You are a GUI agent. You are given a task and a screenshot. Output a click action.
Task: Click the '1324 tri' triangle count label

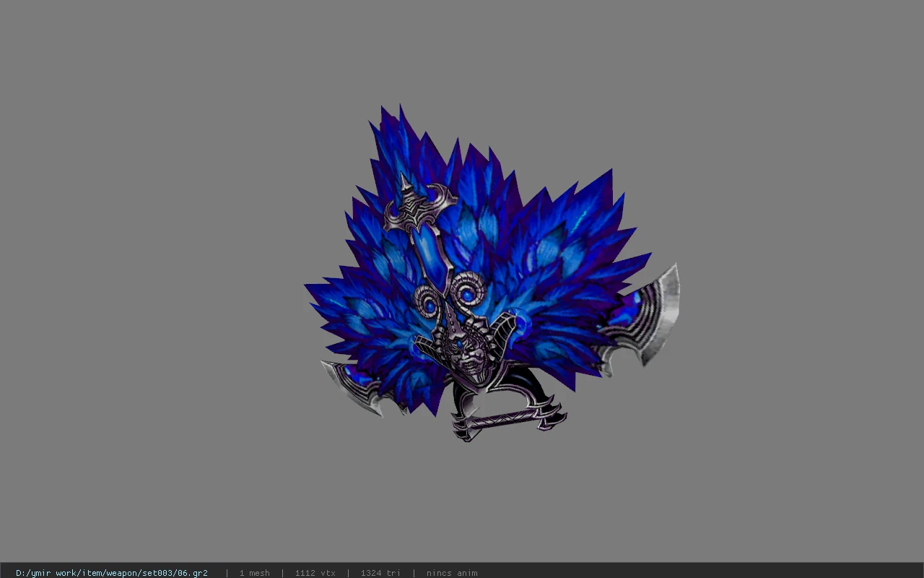[380, 573]
